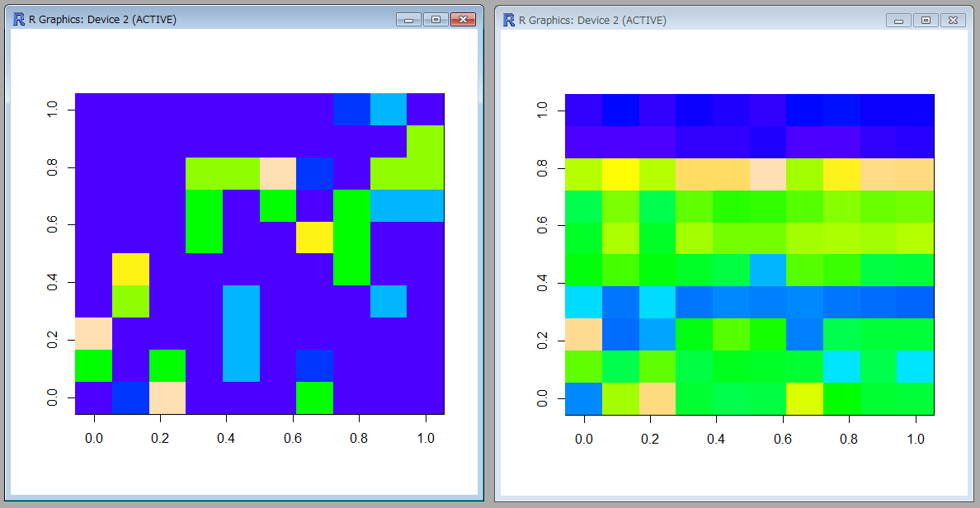Click the peach cell in right heatmap's leftmost column
The height and width of the screenshot is (508, 980).
(583, 333)
